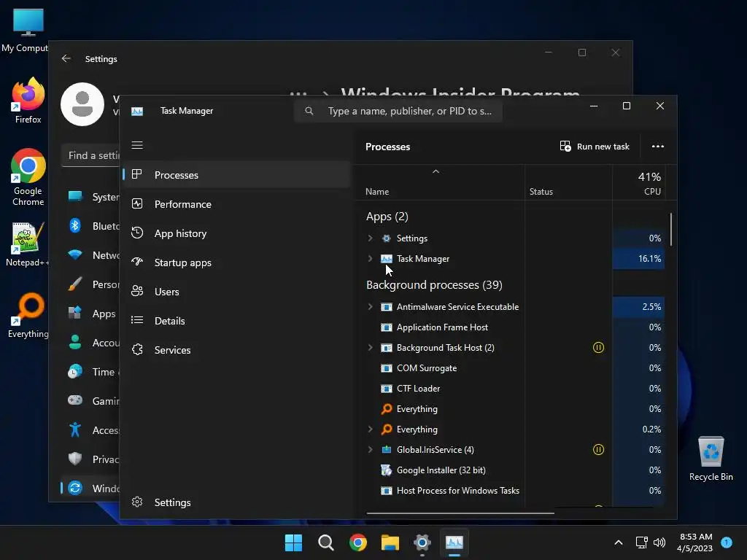Open File Explorer from the taskbar
This screenshot has width=747, height=560.
390,542
